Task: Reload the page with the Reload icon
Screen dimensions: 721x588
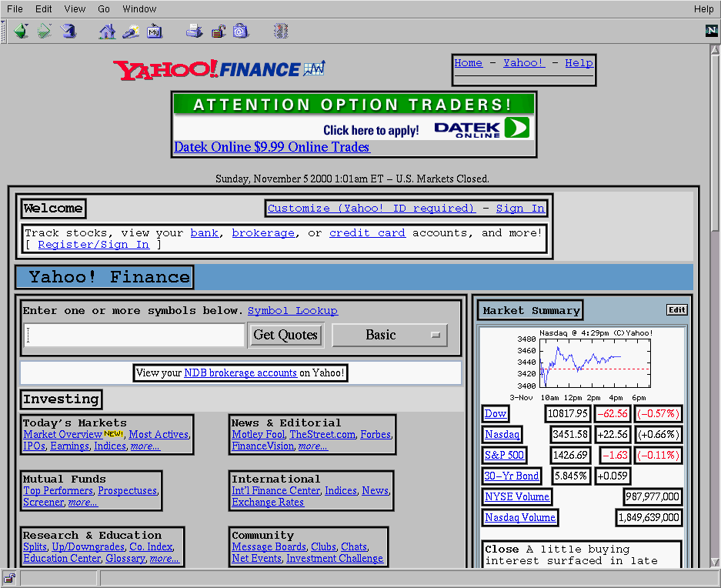Action: pos(68,32)
